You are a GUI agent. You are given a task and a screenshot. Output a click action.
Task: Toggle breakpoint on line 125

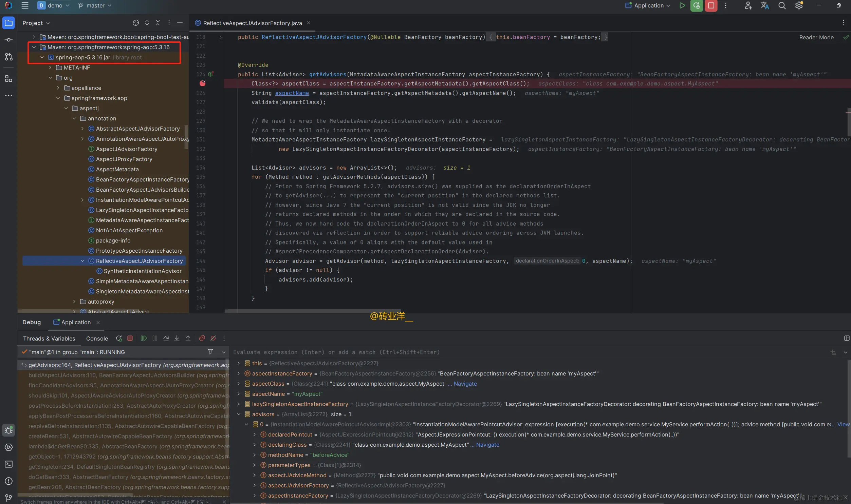[203, 83]
